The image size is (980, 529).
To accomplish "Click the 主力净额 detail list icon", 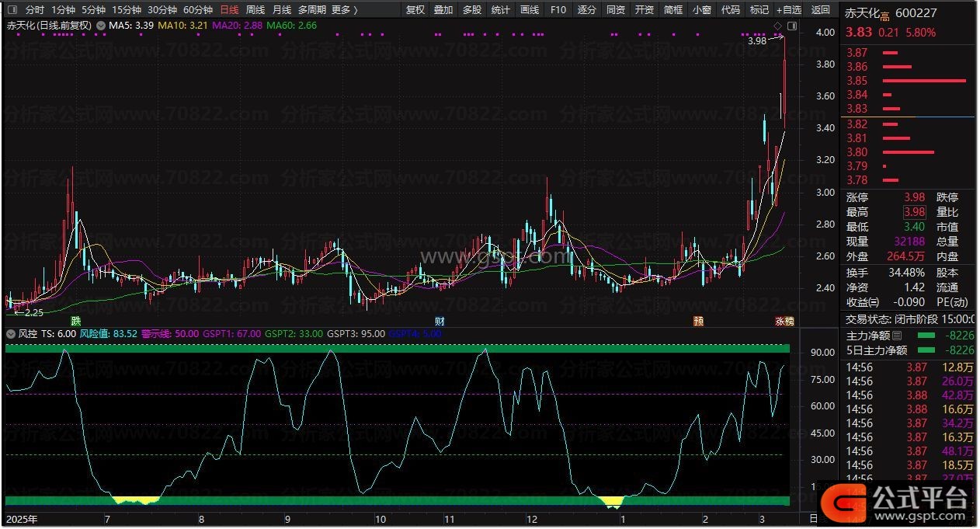I will [x=898, y=336].
